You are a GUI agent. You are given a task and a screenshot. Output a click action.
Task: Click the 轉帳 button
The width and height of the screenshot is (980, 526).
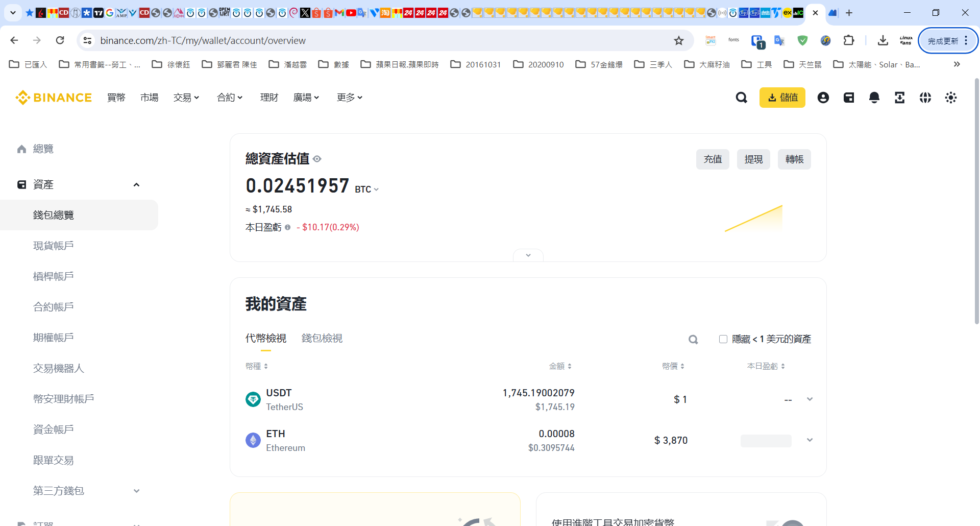pyautogui.click(x=794, y=159)
